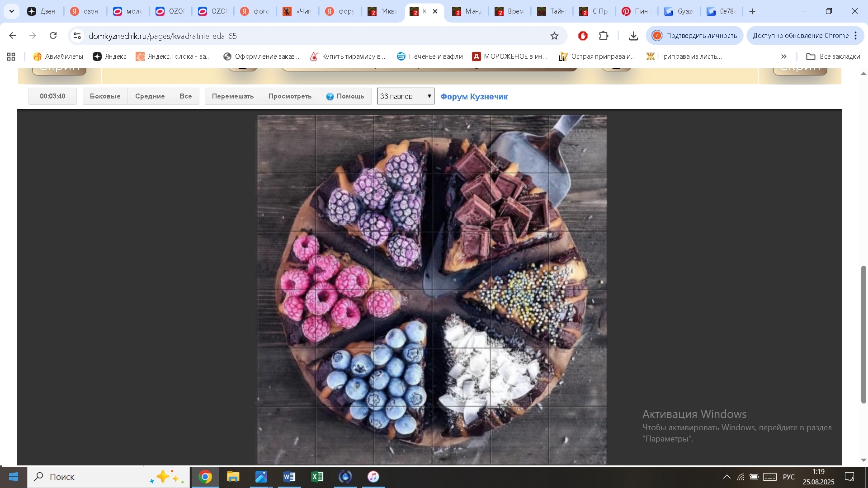Reload the current page

(53, 36)
